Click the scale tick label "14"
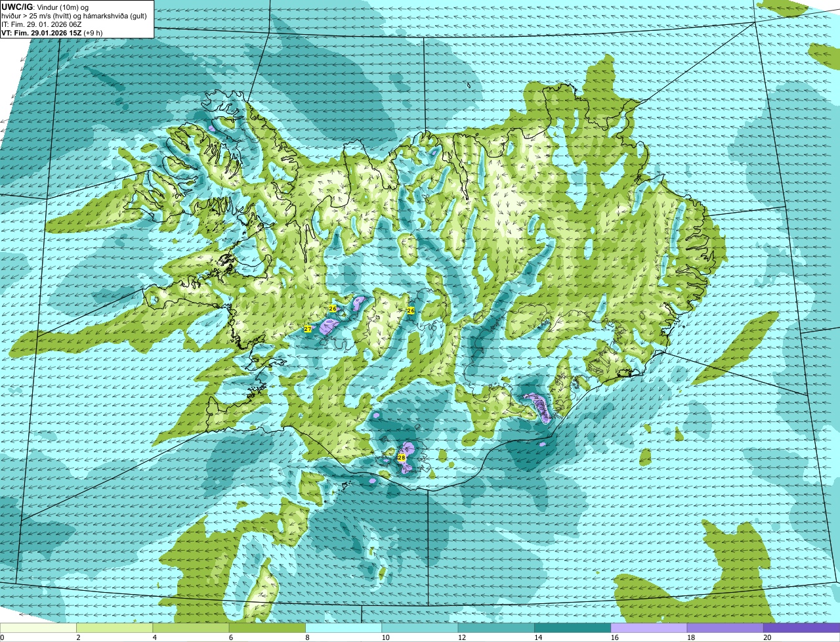Screen dimensions: 840x642 click(x=538, y=637)
